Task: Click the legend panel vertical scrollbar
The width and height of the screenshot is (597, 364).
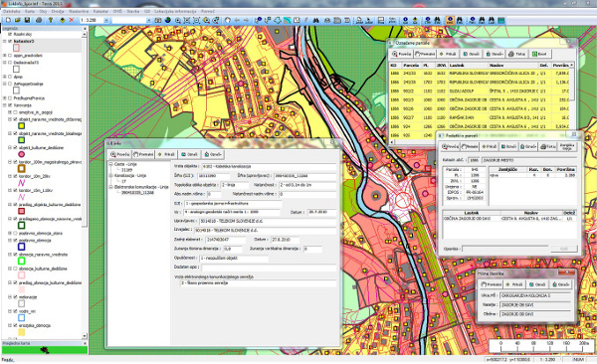Action: click(85, 183)
